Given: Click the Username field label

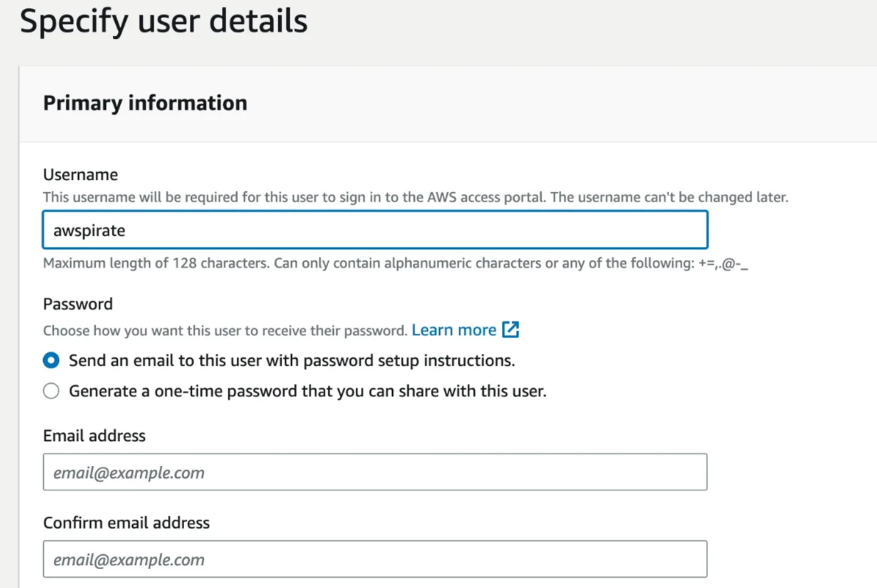Looking at the screenshot, I should 80,174.
